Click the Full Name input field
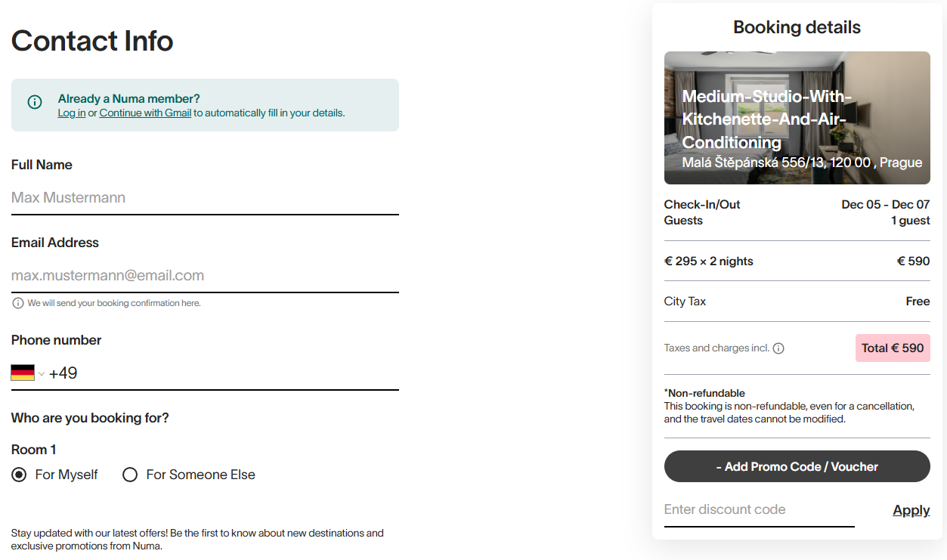Screen dimensions: 947x560 click(x=204, y=198)
